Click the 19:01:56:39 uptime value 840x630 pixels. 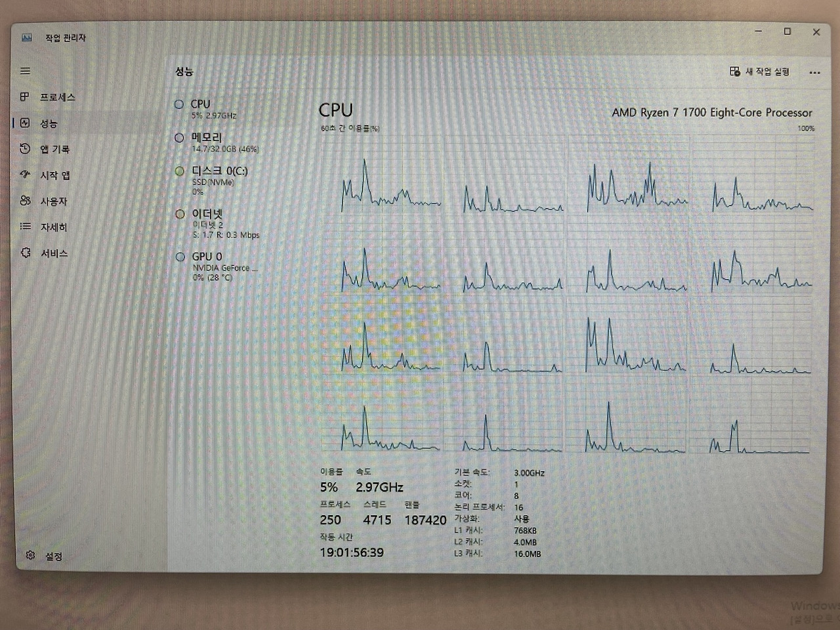tap(352, 553)
